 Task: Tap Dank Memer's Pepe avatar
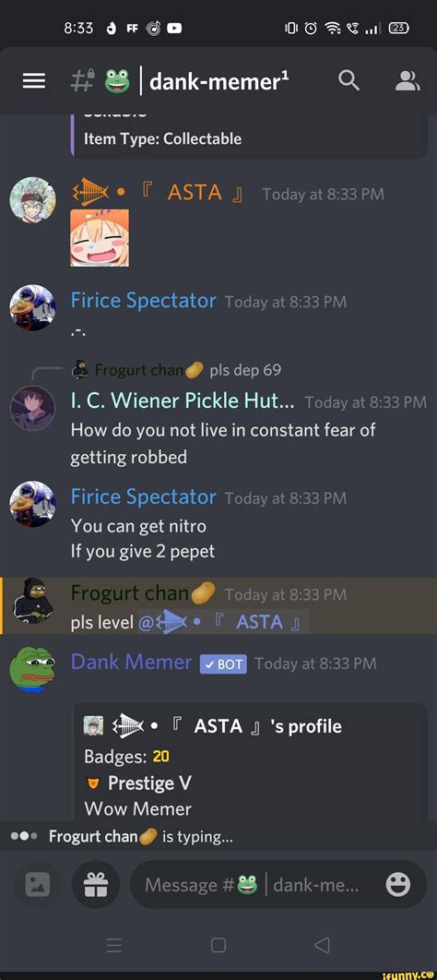[32, 669]
